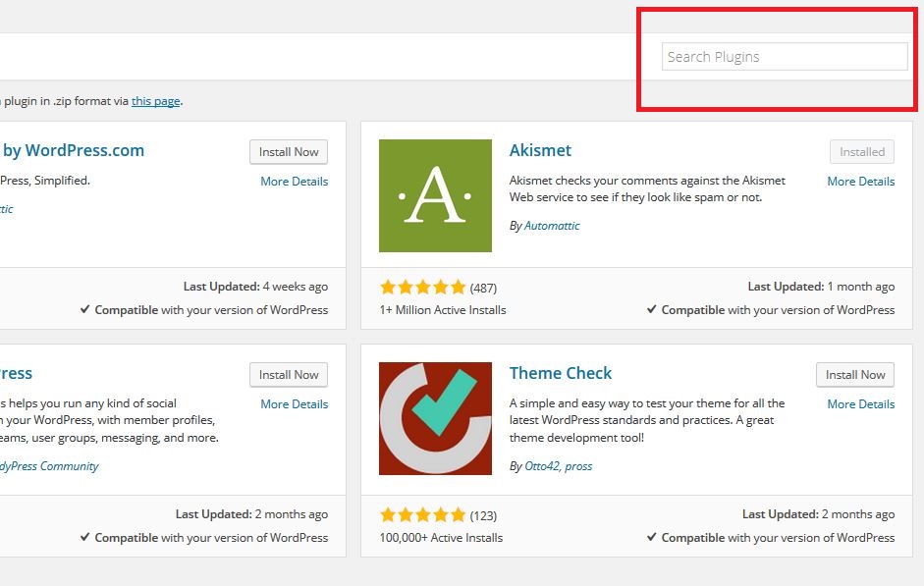Open the pross author link
The width and height of the screenshot is (924, 586).
click(578, 466)
